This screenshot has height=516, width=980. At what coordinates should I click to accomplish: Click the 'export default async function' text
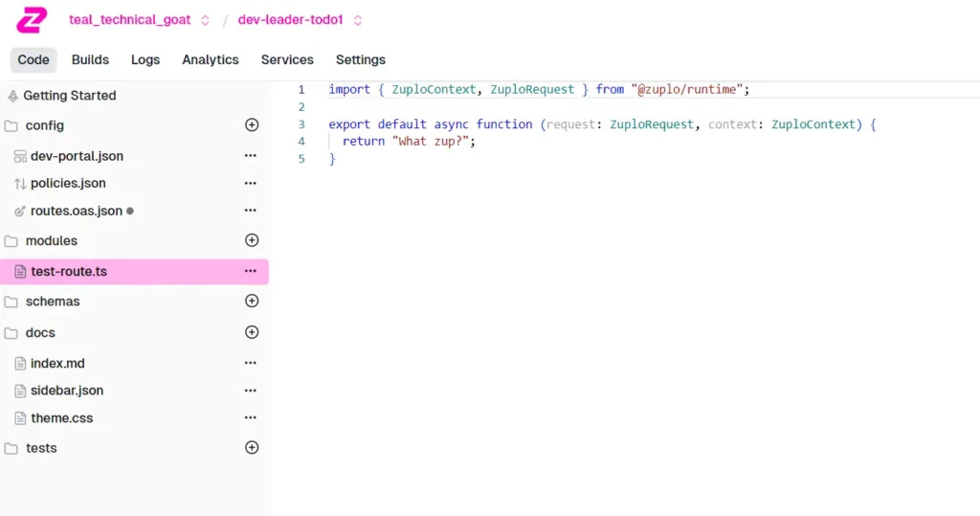click(431, 124)
